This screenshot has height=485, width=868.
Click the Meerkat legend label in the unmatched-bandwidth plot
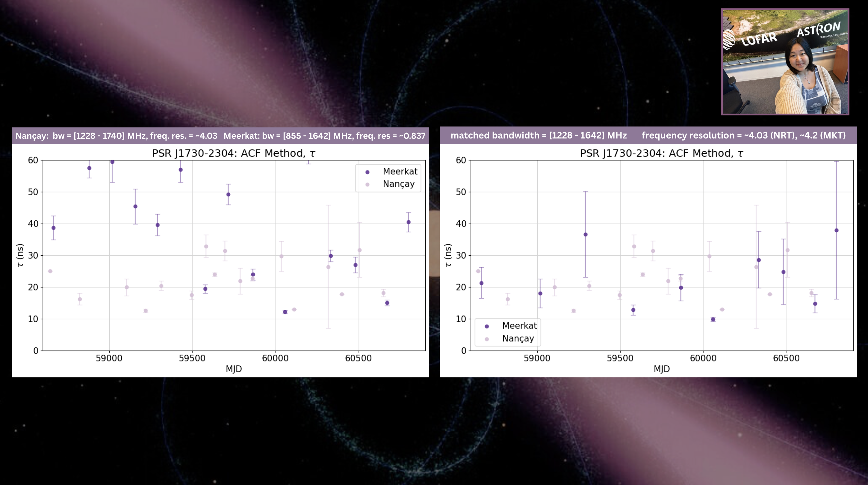[400, 171]
